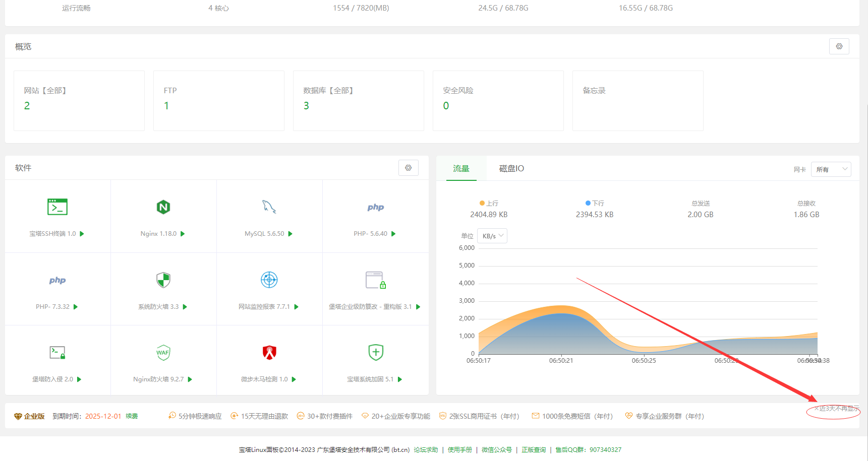The width and height of the screenshot is (868, 461).
Task: Click the 宝塔系统加固 green shield icon
Action: (x=376, y=352)
